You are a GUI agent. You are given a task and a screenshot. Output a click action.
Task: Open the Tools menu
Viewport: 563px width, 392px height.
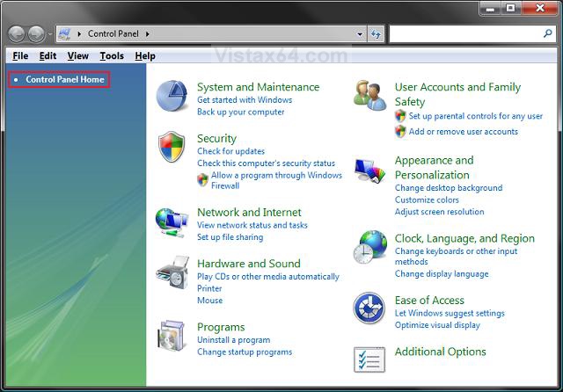pos(112,56)
